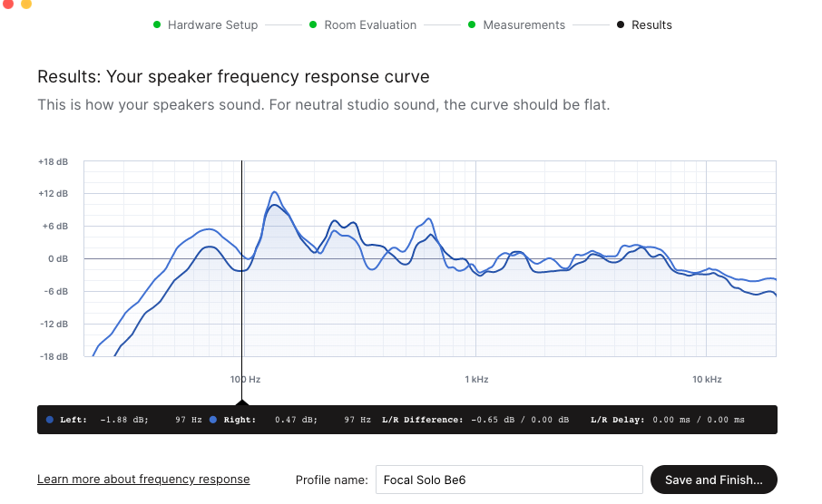Click the green dot beside Measurements
The width and height of the screenshot is (822, 504).
[472, 24]
